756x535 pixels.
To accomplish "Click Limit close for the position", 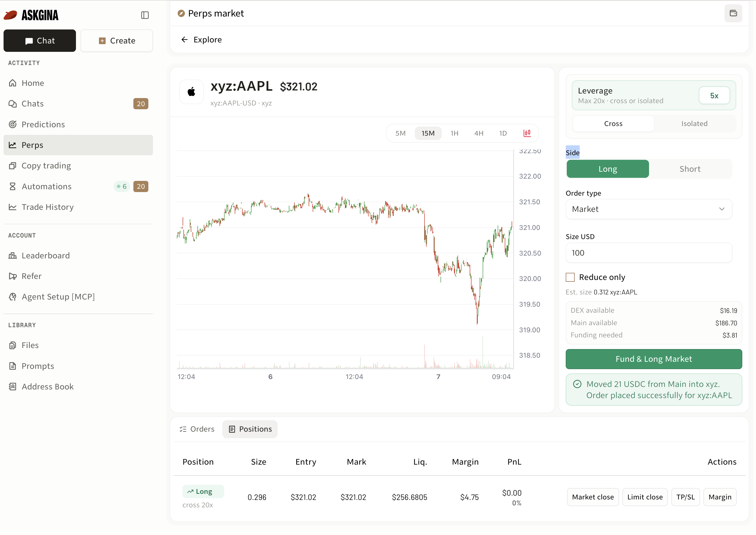I will click(x=645, y=497).
